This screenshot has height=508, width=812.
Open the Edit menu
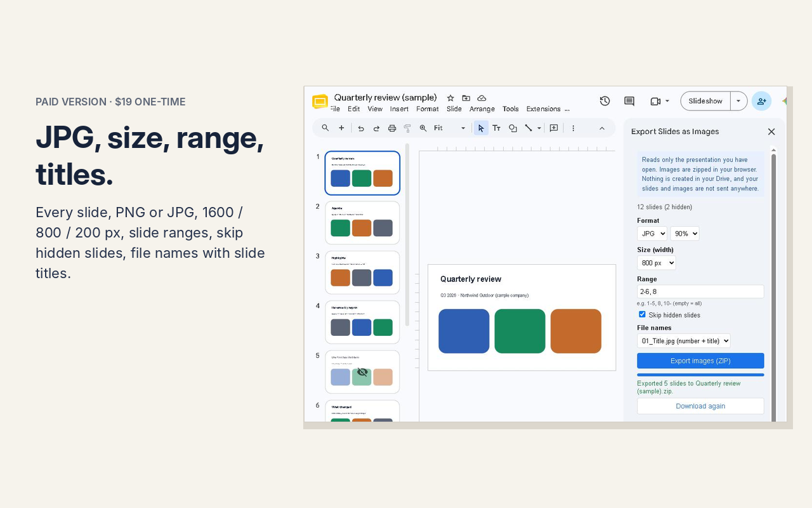tap(354, 109)
